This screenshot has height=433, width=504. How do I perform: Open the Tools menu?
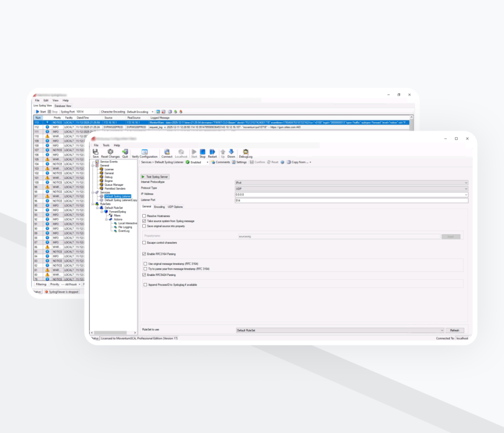[106, 145]
